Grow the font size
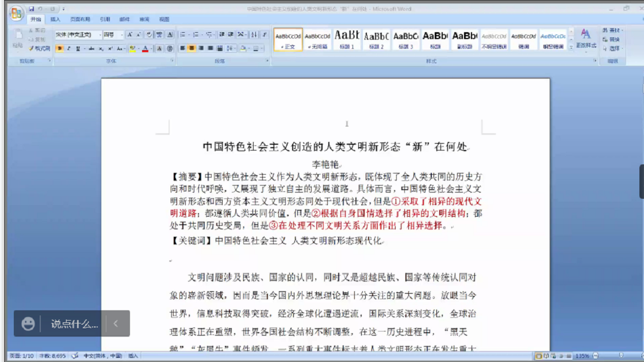Viewport: 644px width, 362px height. tap(129, 35)
